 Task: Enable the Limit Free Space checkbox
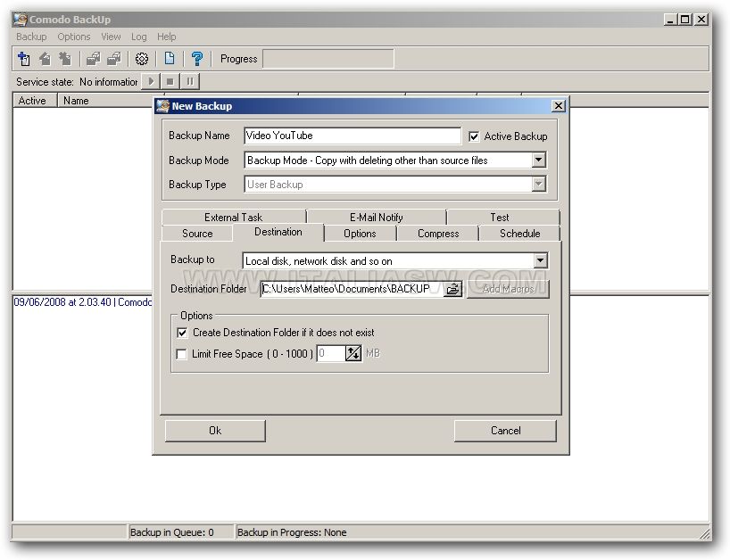(x=181, y=354)
